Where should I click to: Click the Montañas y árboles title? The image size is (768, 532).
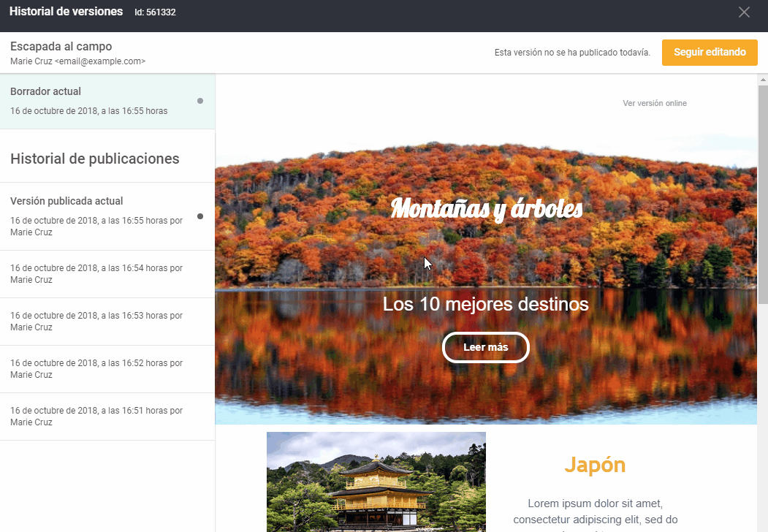486,209
